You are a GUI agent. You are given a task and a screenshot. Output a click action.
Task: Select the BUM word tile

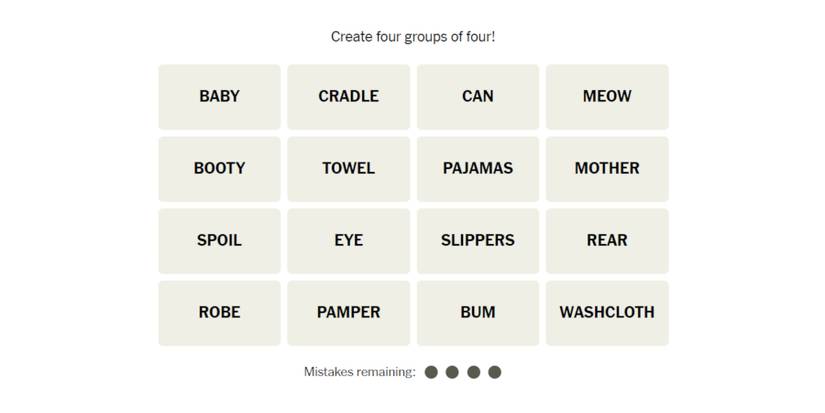[478, 313]
